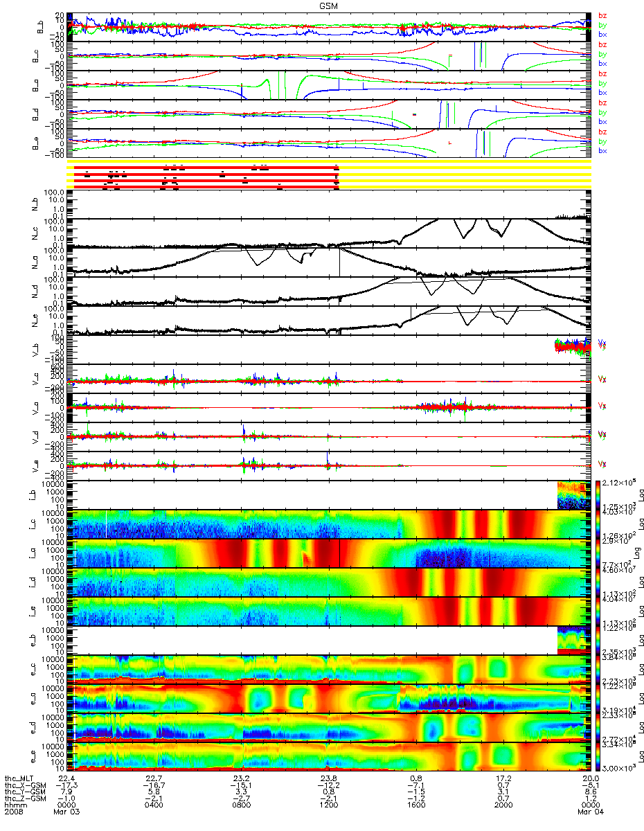This screenshot has height=831, width=644.
Task: Click the 1600 time tick label
Action: tap(415, 805)
